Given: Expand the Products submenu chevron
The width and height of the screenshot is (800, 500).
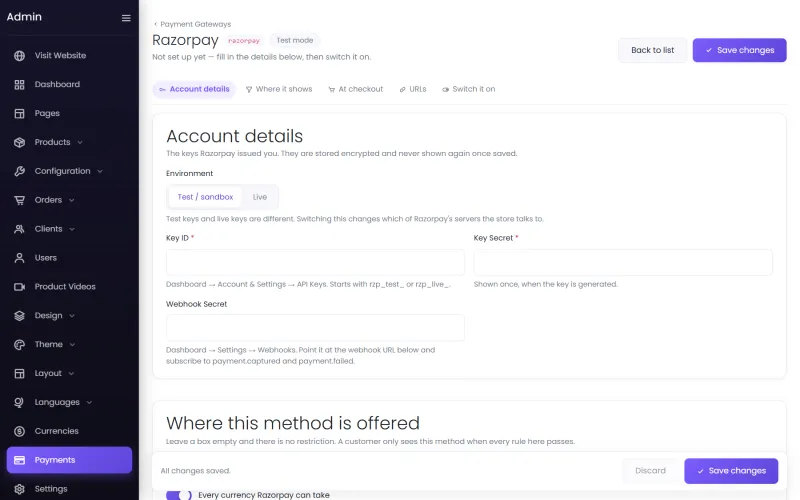Looking at the screenshot, I should coord(80,142).
